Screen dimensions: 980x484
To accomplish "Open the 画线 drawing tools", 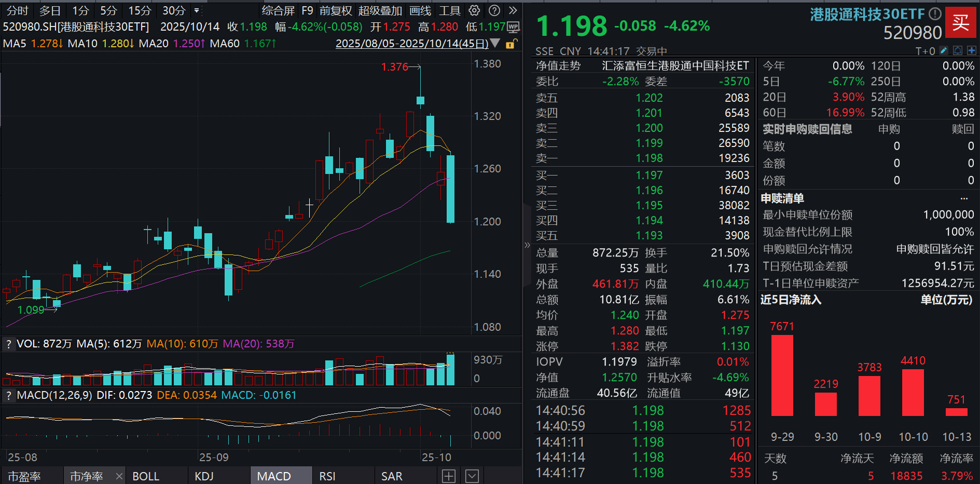I will coord(420,10).
